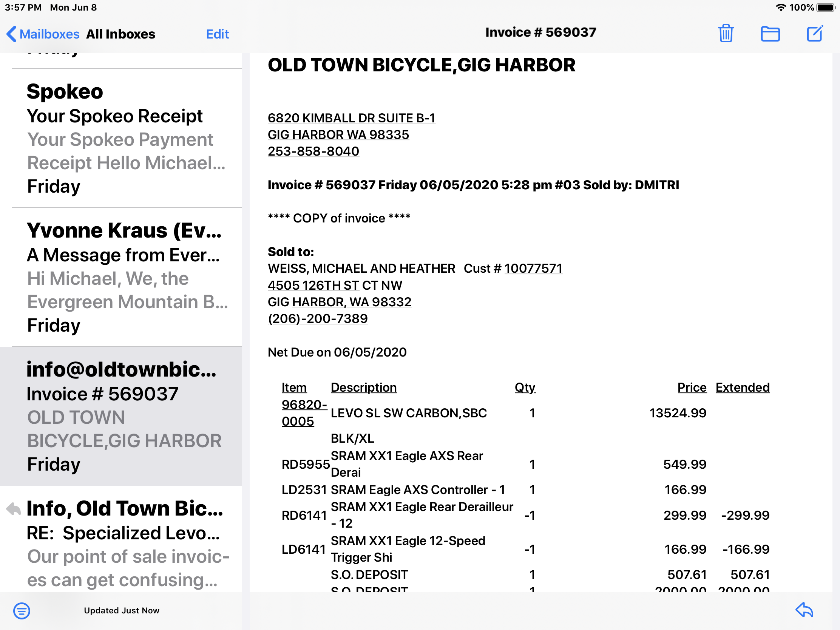Compose a new message with pencil icon
Viewport: 840px width, 630px height.
click(x=815, y=33)
